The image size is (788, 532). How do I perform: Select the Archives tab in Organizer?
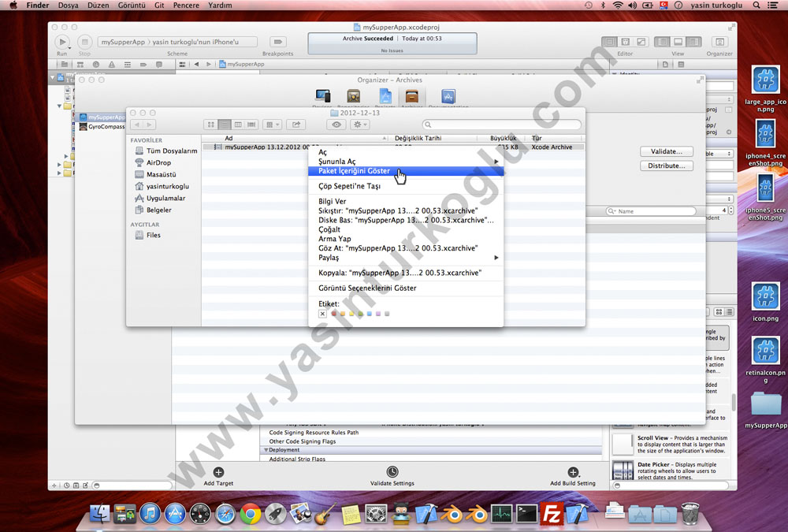[x=412, y=97]
